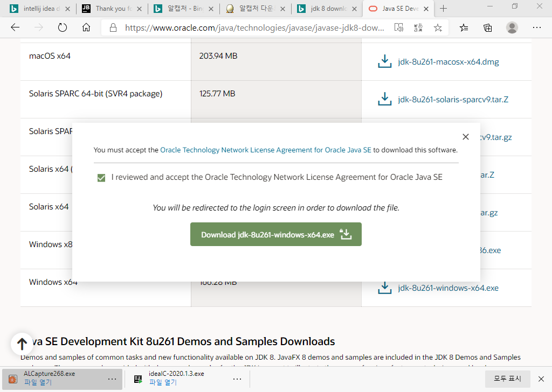Open the user profile menu
552x392 pixels.
(x=512, y=27)
